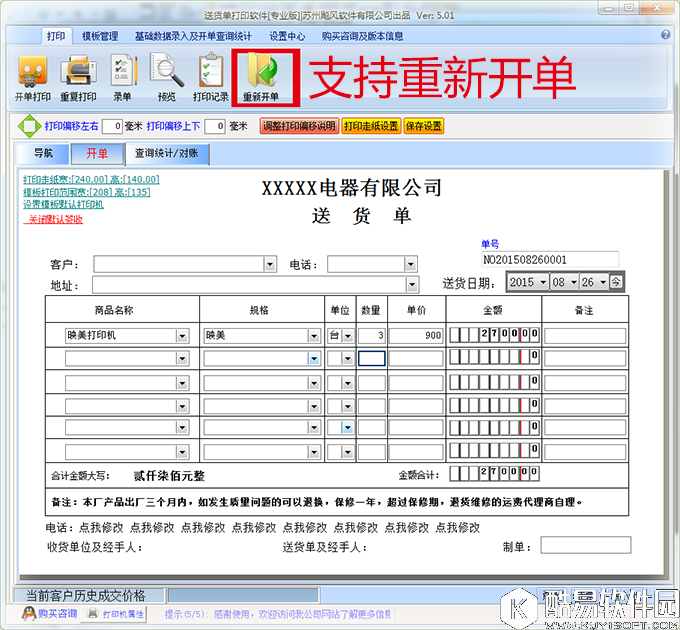Open the 打印记录 clipboard icon
This screenshot has height=630, width=680.
(x=211, y=78)
